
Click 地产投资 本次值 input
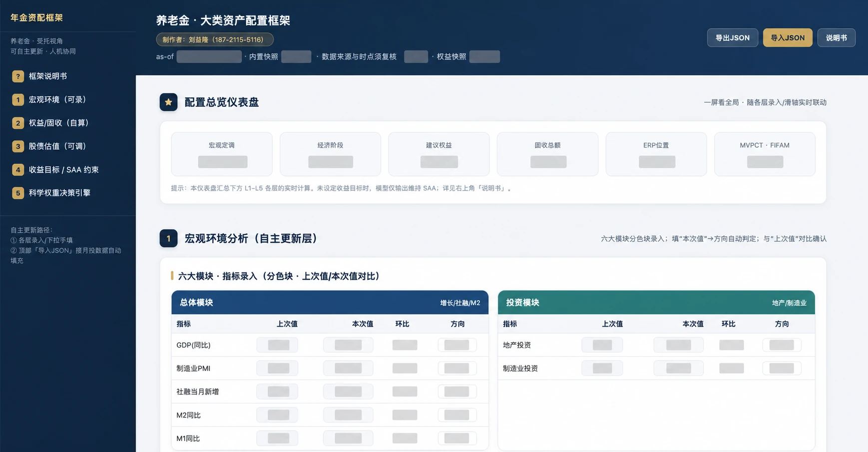[x=678, y=345]
